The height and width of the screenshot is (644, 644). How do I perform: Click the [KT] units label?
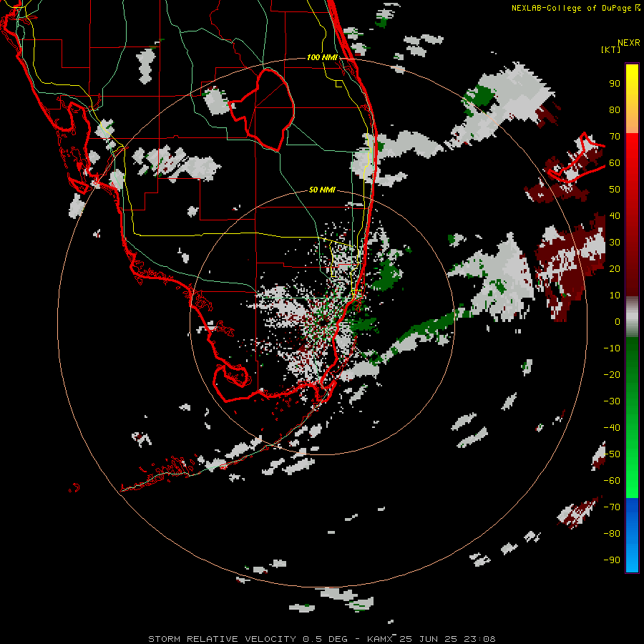pos(610,49)
